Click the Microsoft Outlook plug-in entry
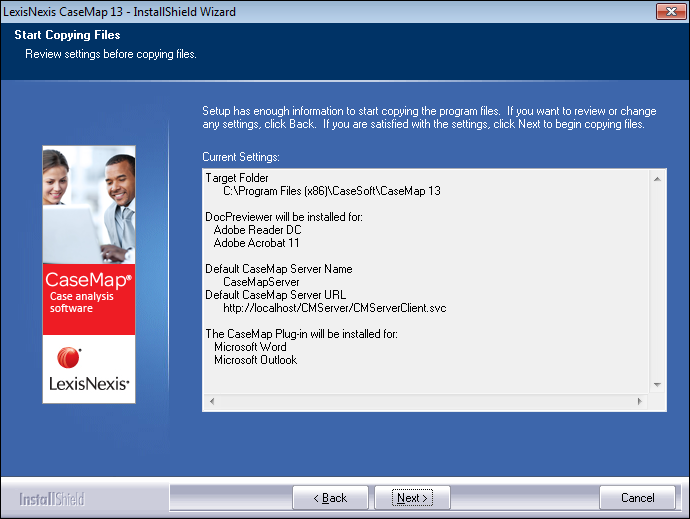This screenshot has width=690, height=519. coord(255,360)
